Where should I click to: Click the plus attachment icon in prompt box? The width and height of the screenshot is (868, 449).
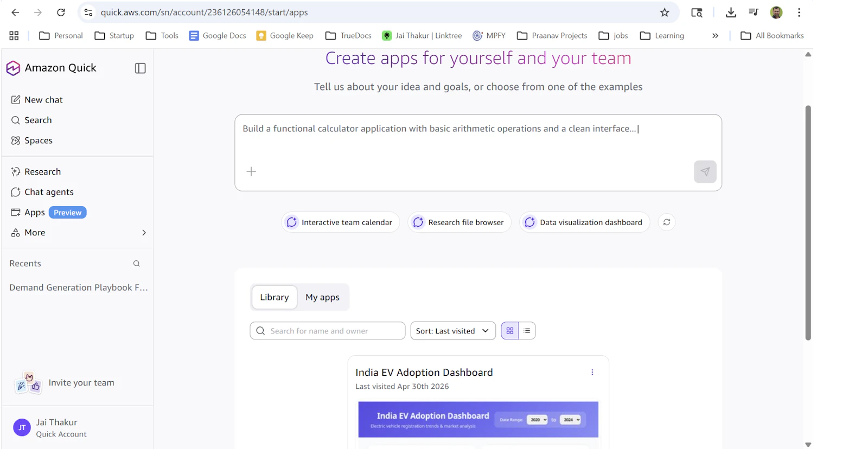(251, 172)
